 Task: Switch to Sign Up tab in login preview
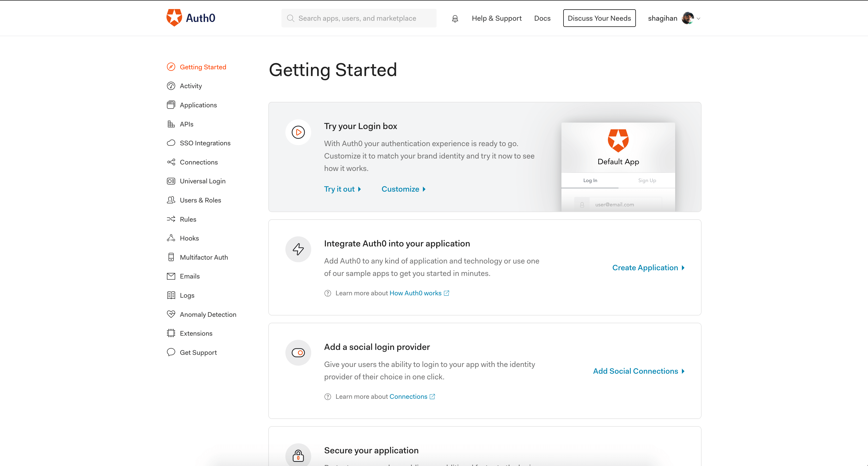(x=647, y=181)
